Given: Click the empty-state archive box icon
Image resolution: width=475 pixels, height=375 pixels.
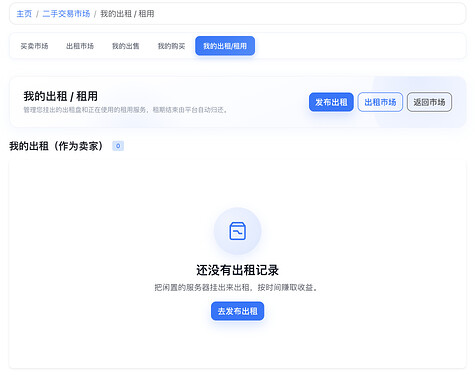Looking at the screenshot, I should tap(238, 231).
